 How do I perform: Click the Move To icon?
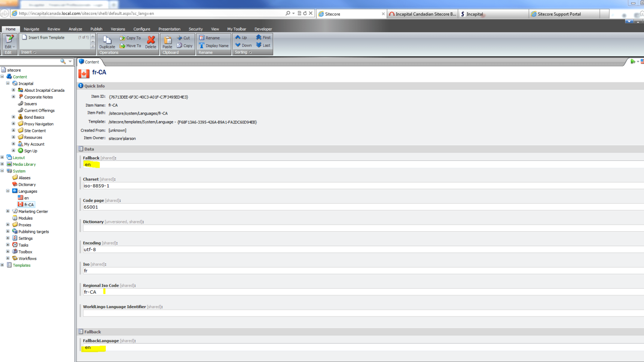pyautogui.click(x=122, y=46)
